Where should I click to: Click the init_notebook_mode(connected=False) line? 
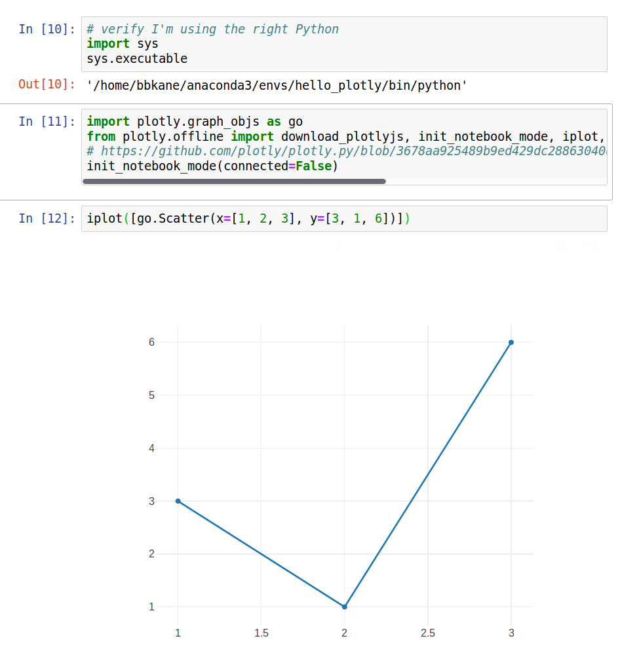[212, 166]
